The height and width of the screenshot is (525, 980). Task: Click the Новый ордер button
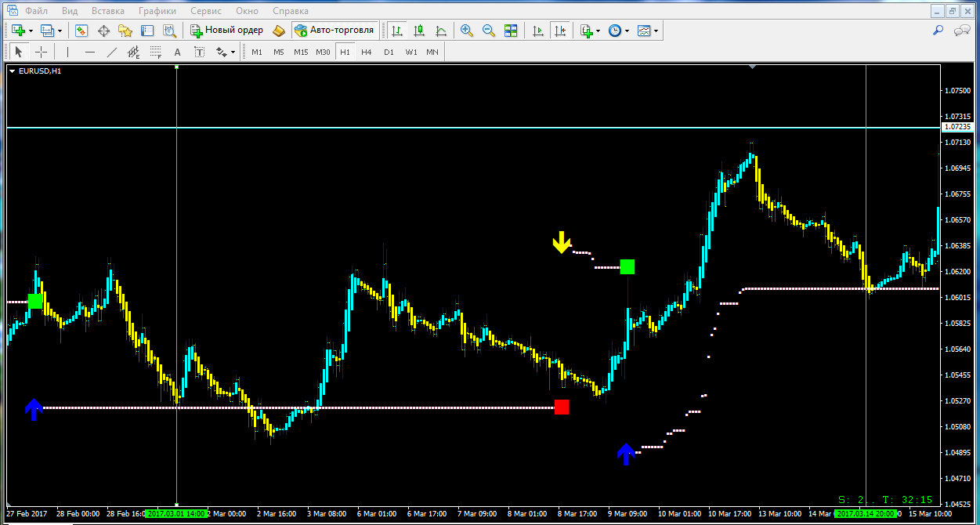226,31
